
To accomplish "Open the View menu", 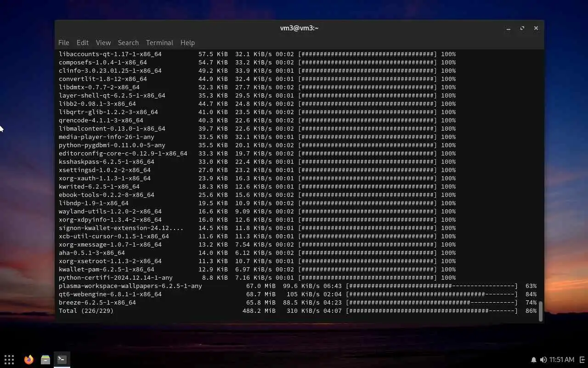I will (x=103, y=42).
